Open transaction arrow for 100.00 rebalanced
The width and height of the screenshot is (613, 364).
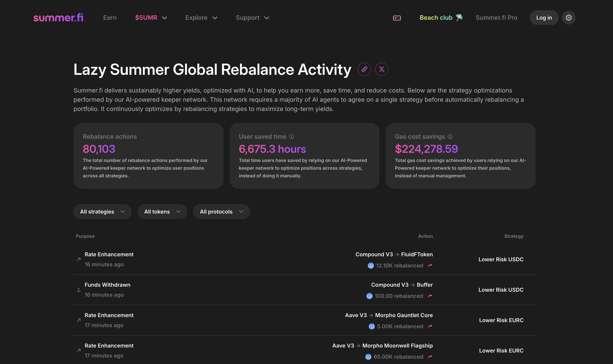tap(430, 296)
